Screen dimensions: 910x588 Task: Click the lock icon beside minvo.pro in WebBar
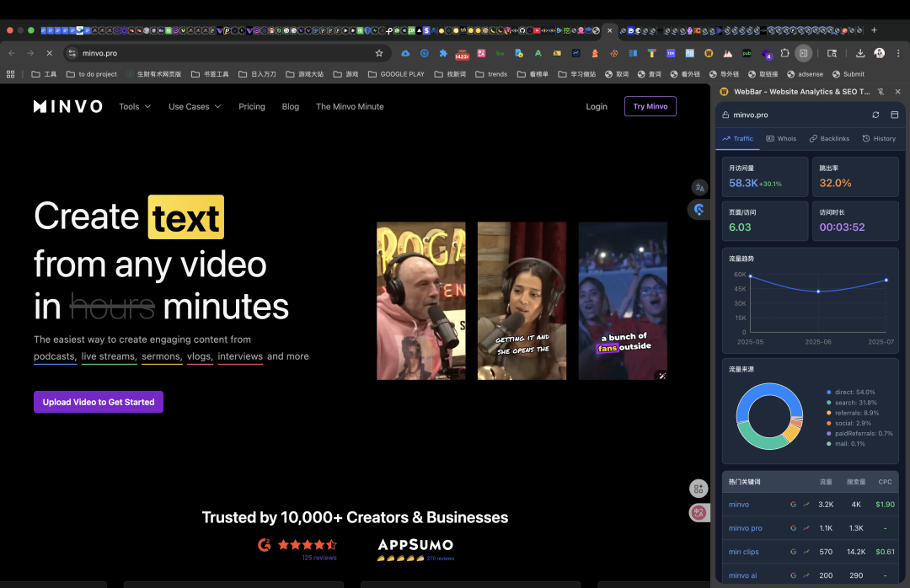(x=725, y=115)
